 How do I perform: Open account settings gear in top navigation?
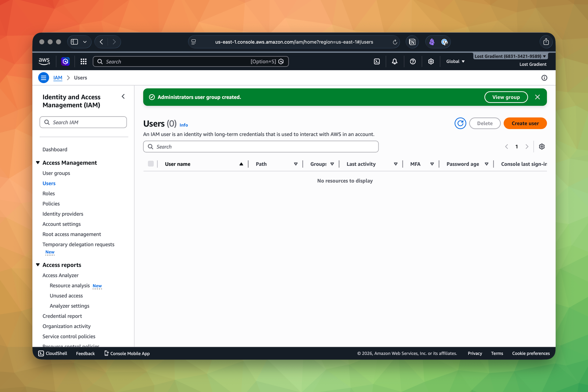[x=431, y=61]
